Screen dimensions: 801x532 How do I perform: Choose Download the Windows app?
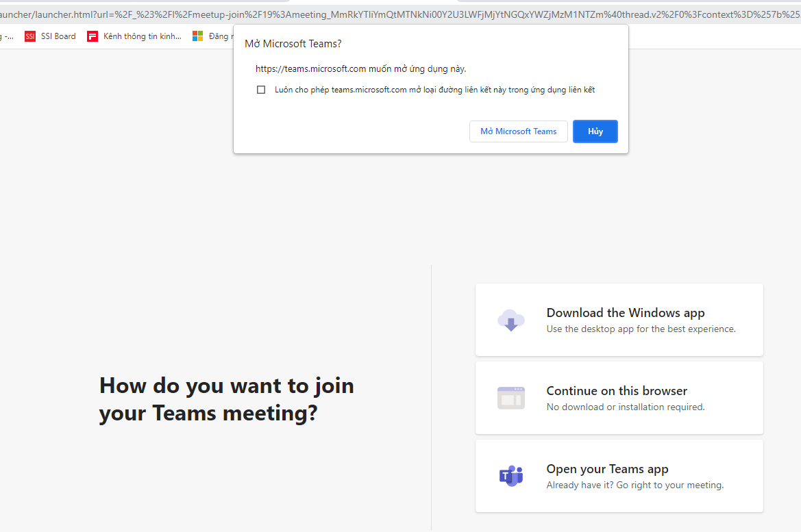pyautogui.click(x=625, y=313)
